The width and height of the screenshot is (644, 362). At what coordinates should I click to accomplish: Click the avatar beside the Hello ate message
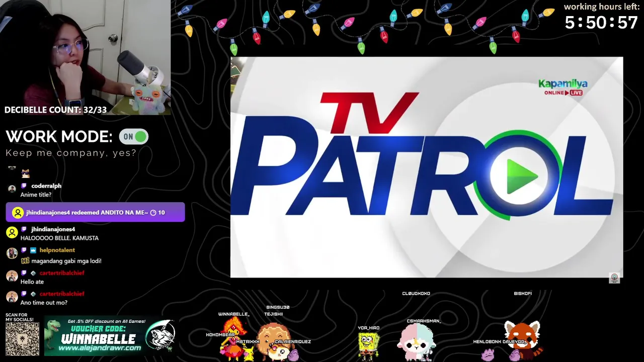pyautogui.click(x=12, y=276)
